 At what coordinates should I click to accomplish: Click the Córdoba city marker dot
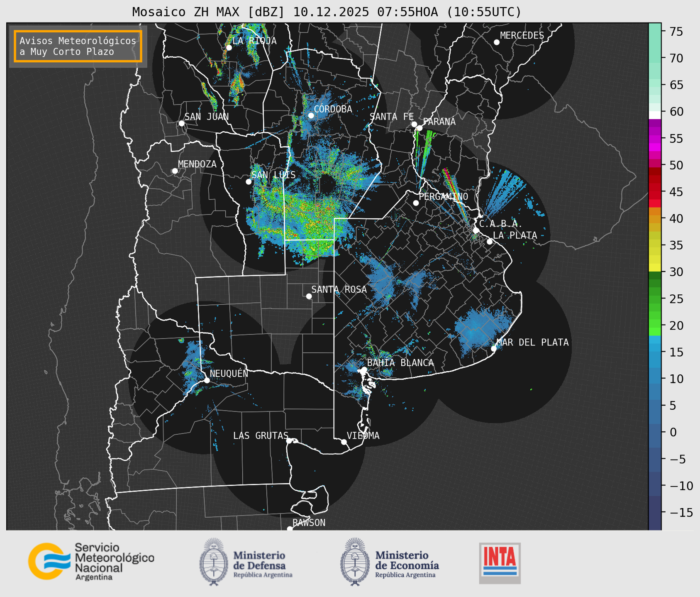(x=311, y=115)
